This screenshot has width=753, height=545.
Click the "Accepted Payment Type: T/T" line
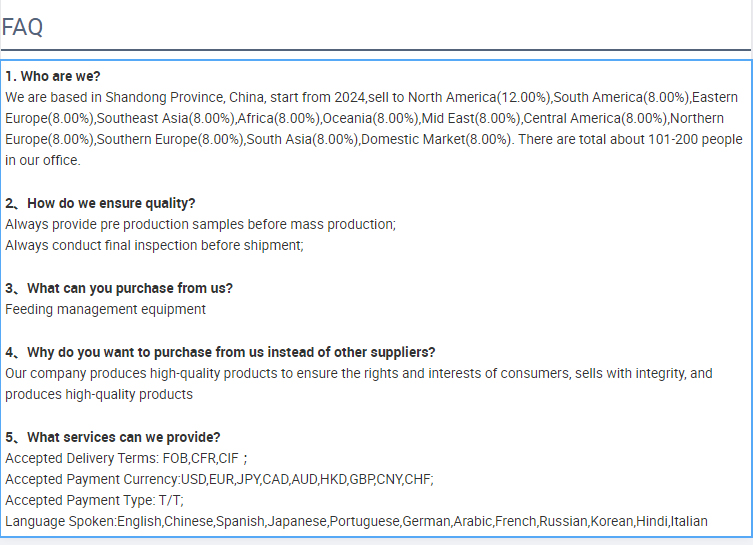(94, 500)
